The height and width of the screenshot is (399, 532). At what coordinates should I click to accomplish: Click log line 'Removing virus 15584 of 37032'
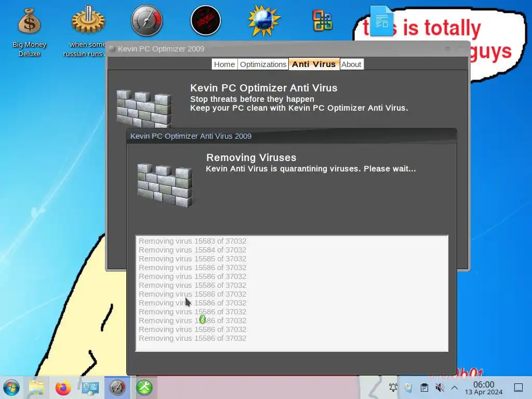[192, 250]
